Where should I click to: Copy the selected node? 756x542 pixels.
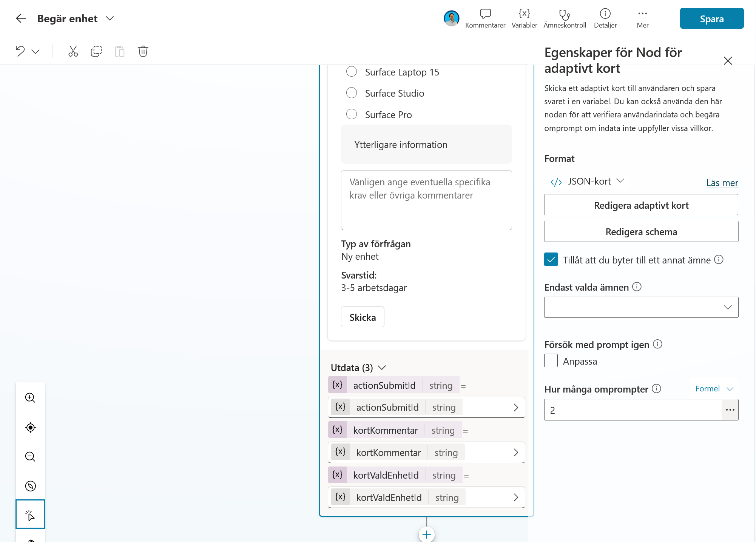[96, 51]
